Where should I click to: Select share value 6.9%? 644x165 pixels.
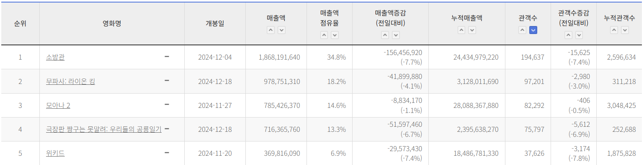[x=338, y=154]
